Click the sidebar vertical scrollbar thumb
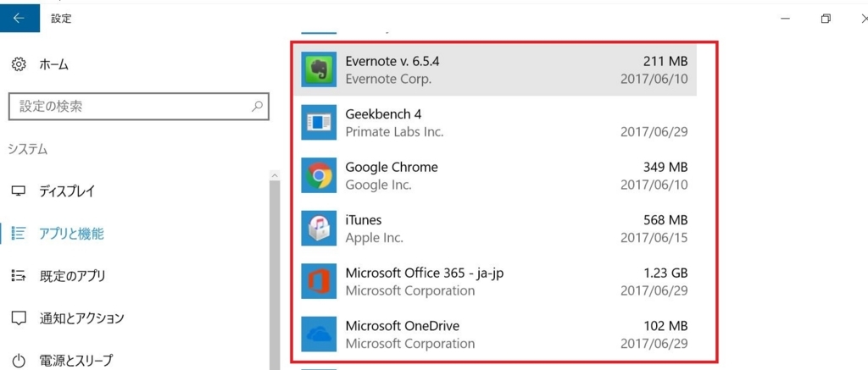Screen dimensions: 868x370 [275, 275]
